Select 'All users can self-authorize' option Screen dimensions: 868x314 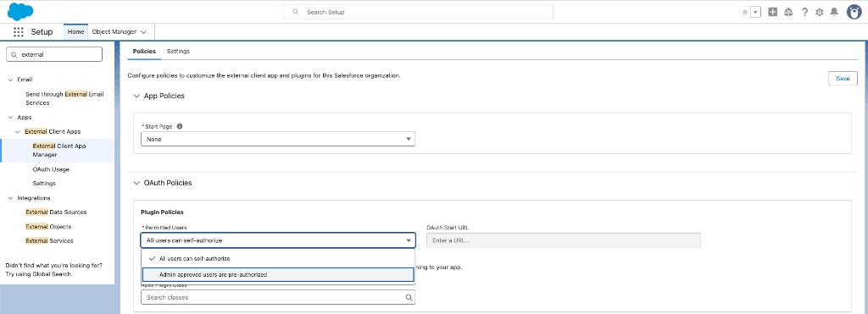pos(278,258)
